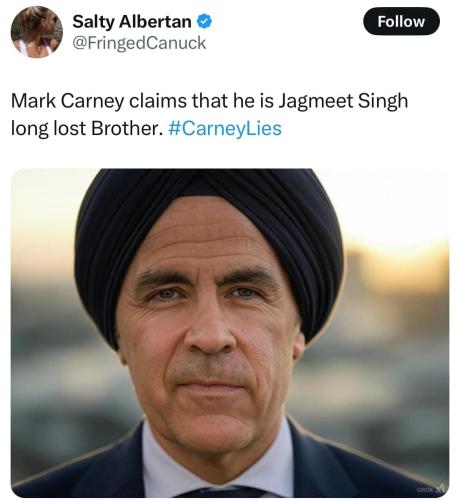Click the Salty Albertan display name

click(132, 22)
